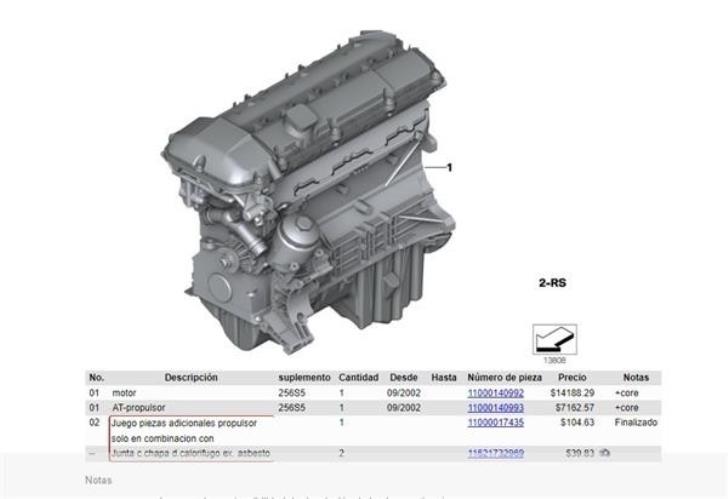The width and height of the screenshot is (728, 499).
Task: Click the 2-RS label beside diagram
Action: point(552,283)
